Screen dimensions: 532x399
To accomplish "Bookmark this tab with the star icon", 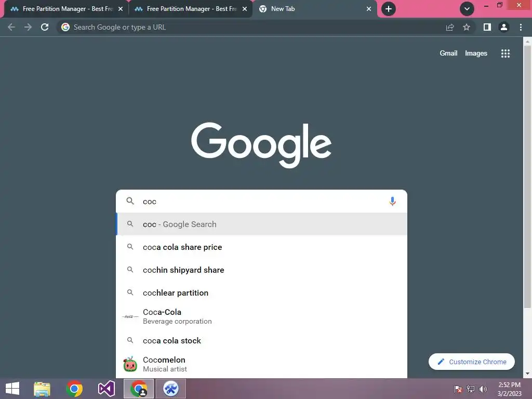I will tap(467, 27).
